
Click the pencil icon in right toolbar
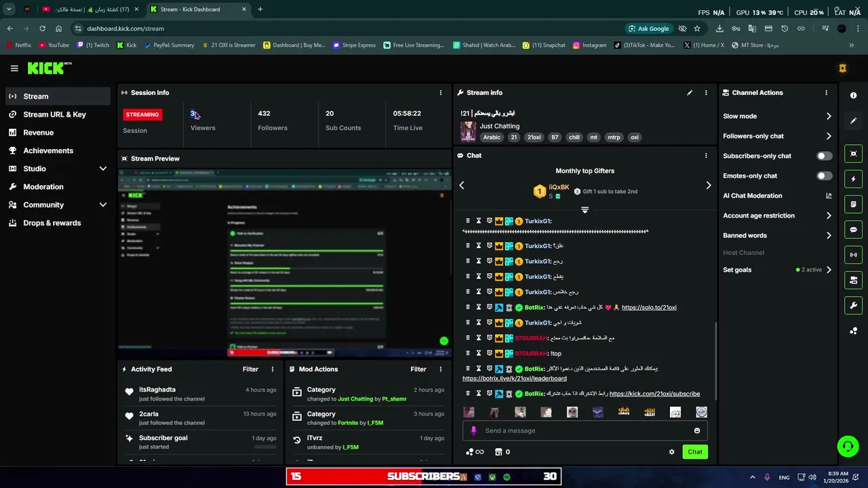(x=853, y=121)
